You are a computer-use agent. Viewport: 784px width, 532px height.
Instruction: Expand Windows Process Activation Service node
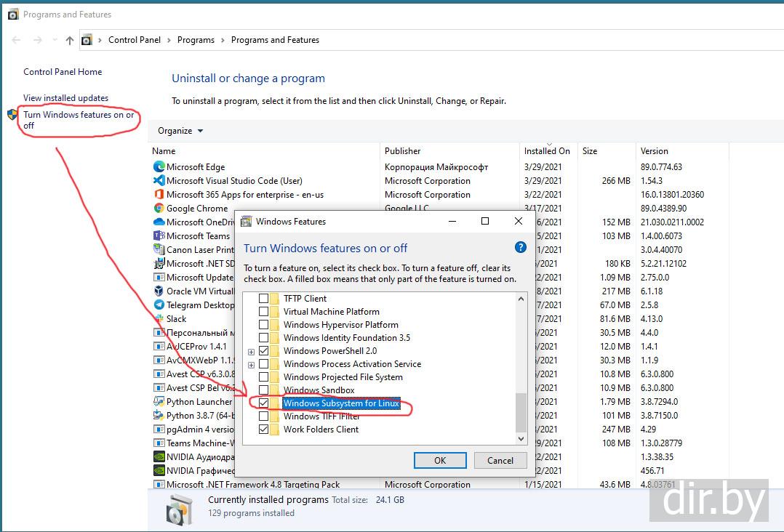251,364
